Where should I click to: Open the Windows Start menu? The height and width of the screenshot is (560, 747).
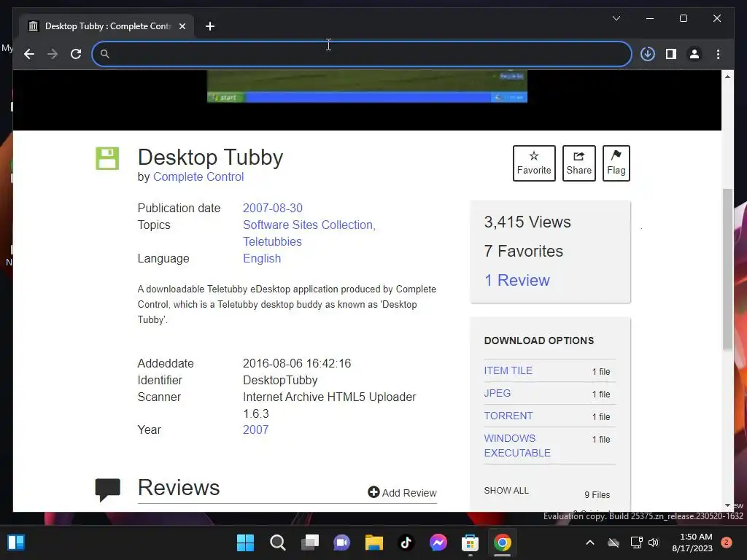click(246, 542)
